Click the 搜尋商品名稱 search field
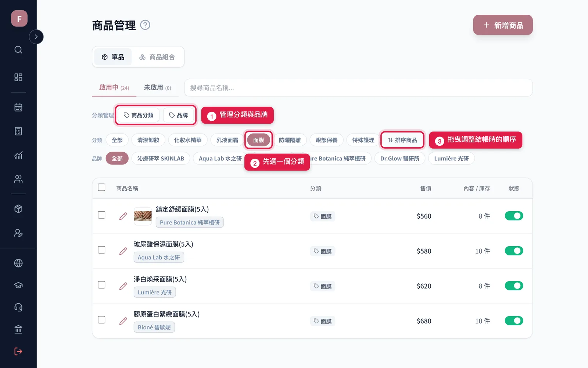 (x=358, y=88)
